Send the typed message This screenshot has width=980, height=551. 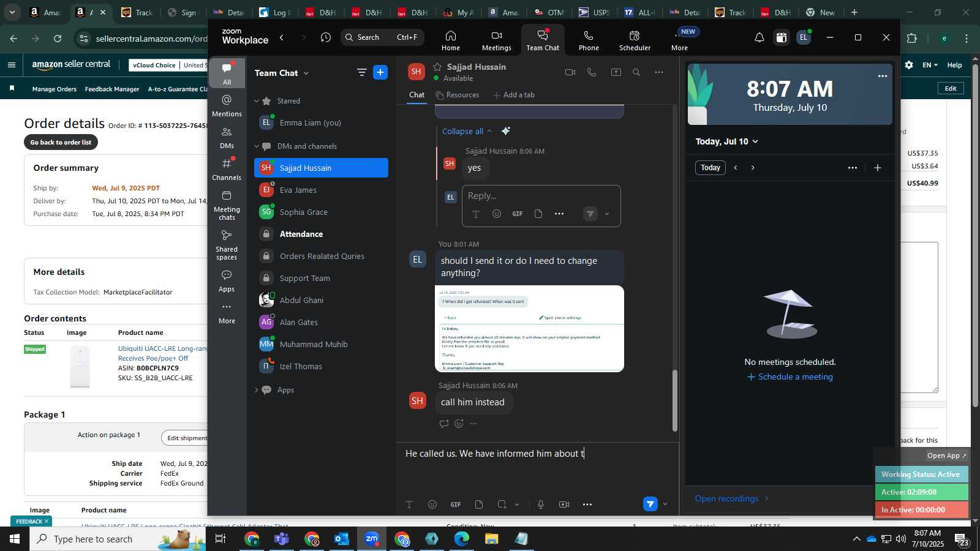[650, 504]
